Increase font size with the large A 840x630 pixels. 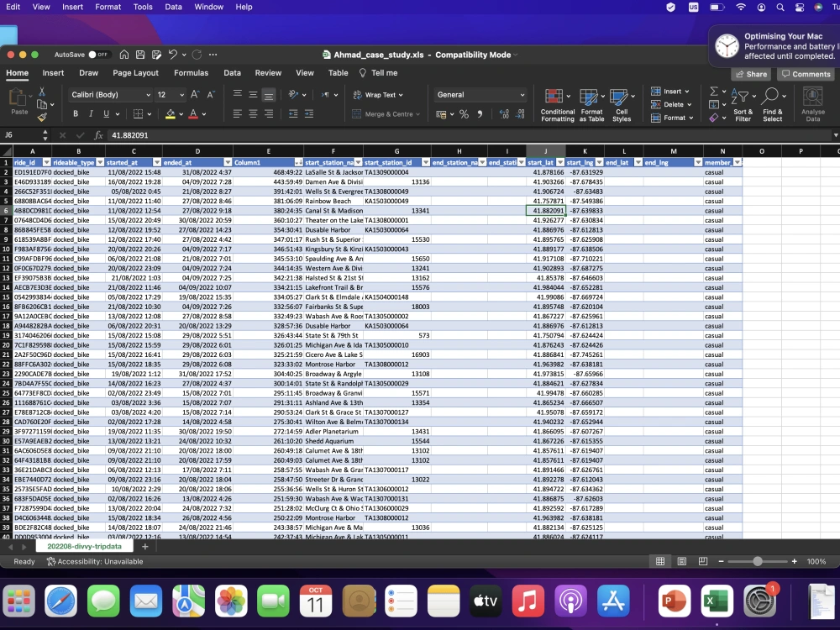[x=195, y=94]
